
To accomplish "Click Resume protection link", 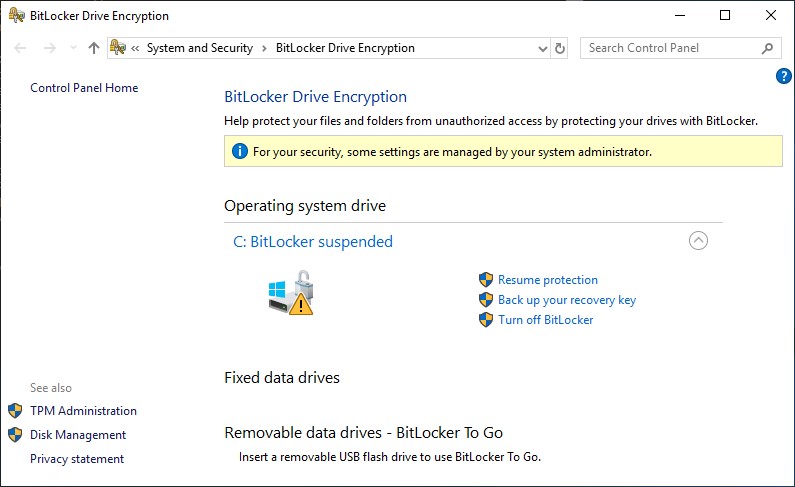I will coord(548,280).
